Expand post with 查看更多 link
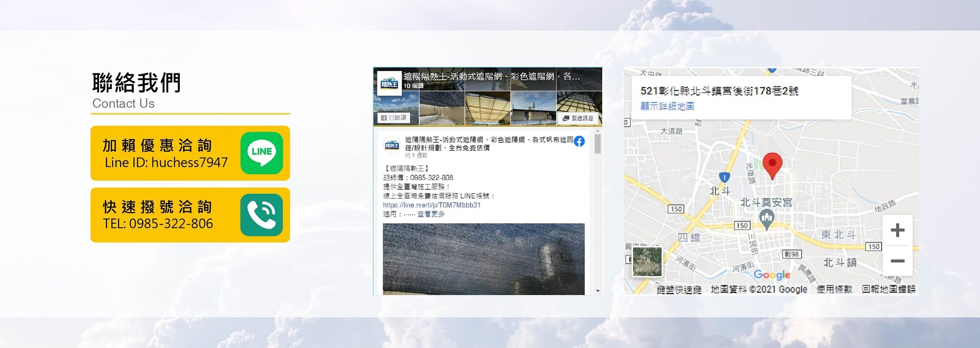This screenshot has height=348, width=980. tap(431, 214)
